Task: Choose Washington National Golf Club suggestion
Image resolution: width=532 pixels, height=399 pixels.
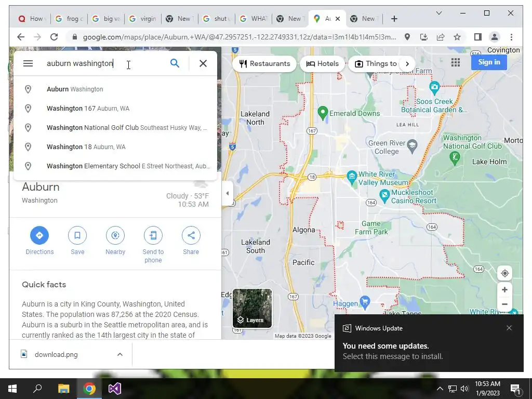Action: 115,128
